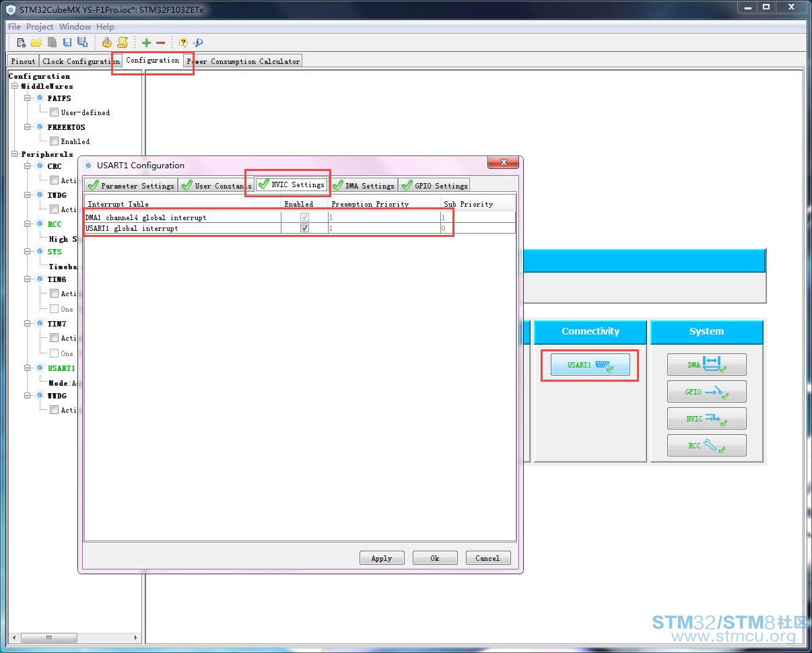This screenshot has width=812, height=653.
Task: Collapse the CRC tree node
Action: [x=28, y=166]
